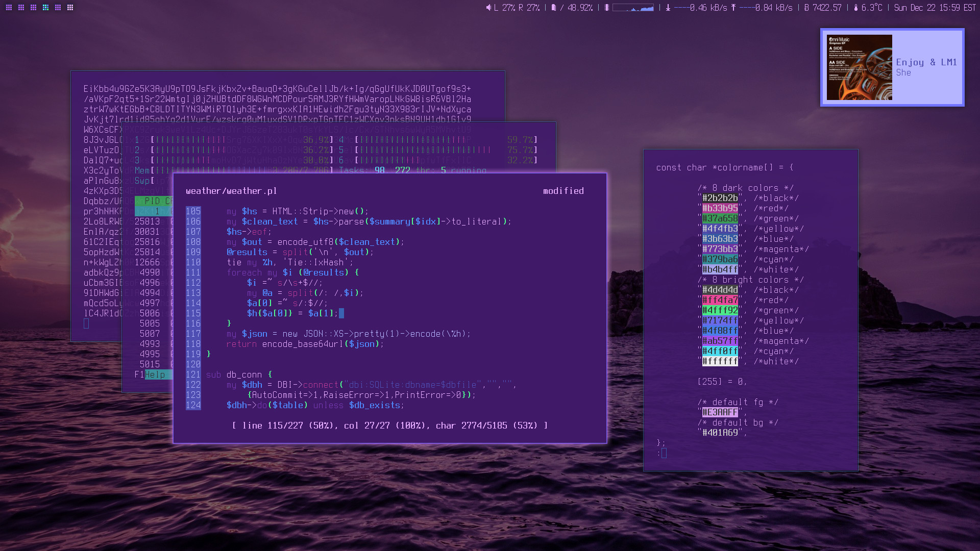Screen dimensions: 980x551
Task: Open the album art thumbnail in notification
Action: [x=859, y=67]
